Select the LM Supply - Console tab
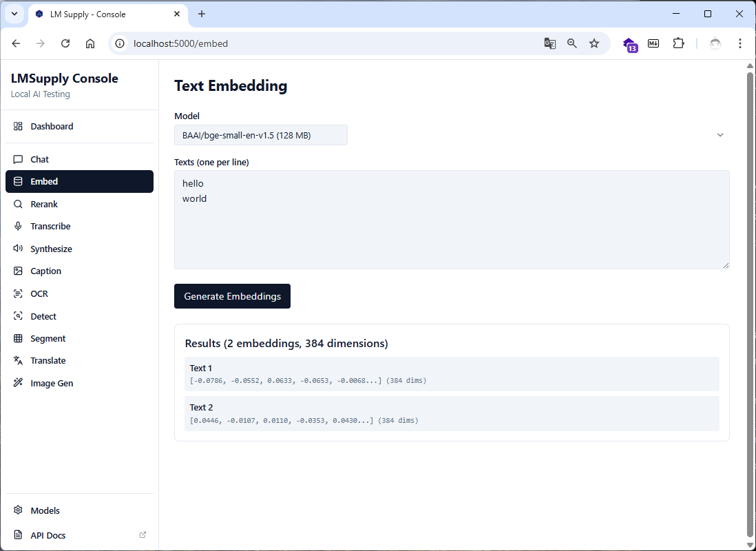This screenshot has height=551, width=756. pos(109,14)
